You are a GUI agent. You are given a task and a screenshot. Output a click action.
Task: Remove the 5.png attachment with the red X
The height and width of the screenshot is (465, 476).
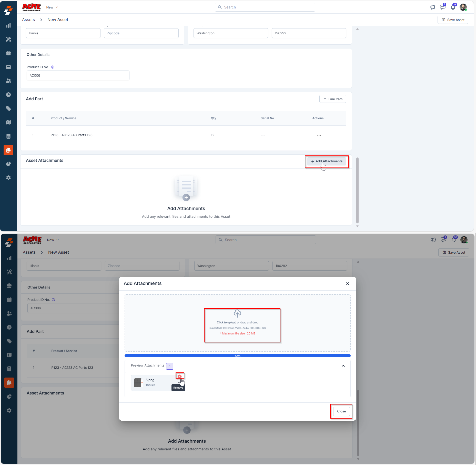click(x=180, y=376)
